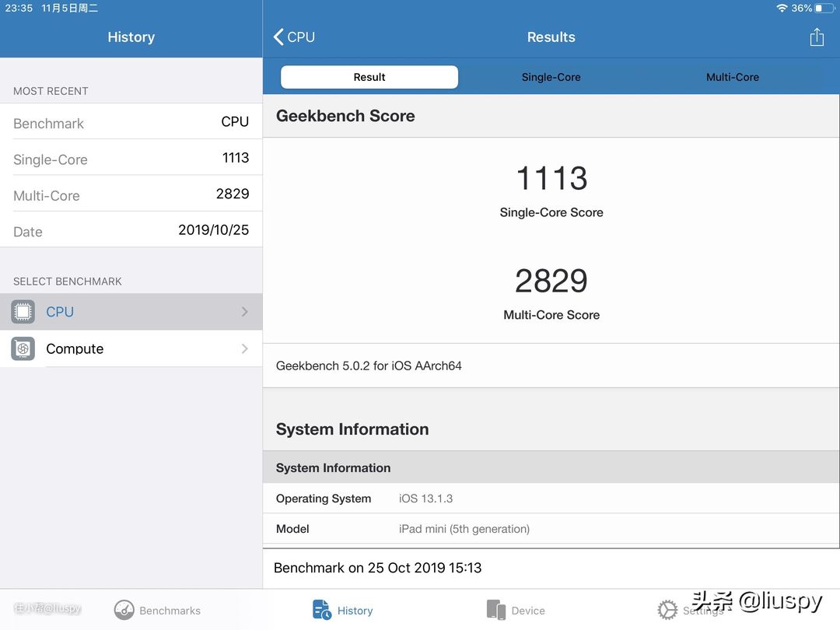Select the Single-Core 1113 history row

(131, 159)
